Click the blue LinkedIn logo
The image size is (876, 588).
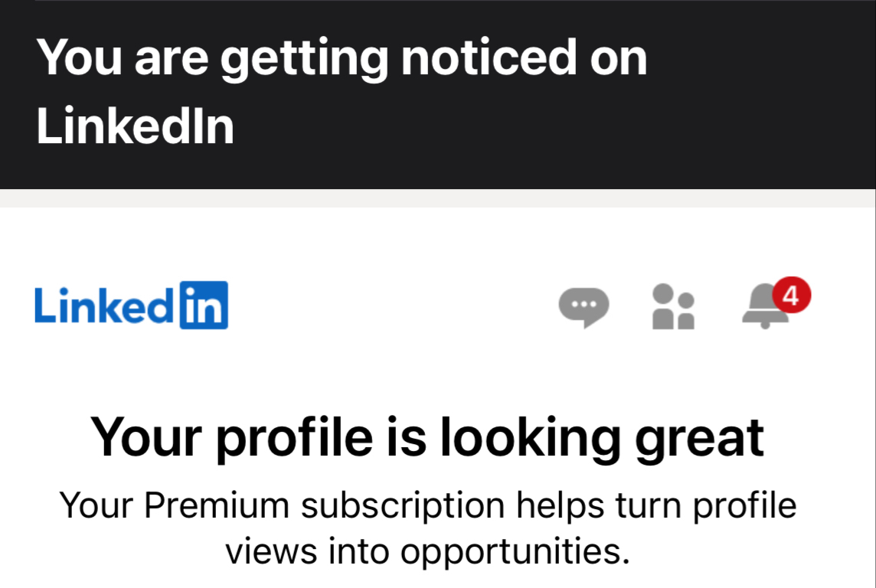click(131, 305)
